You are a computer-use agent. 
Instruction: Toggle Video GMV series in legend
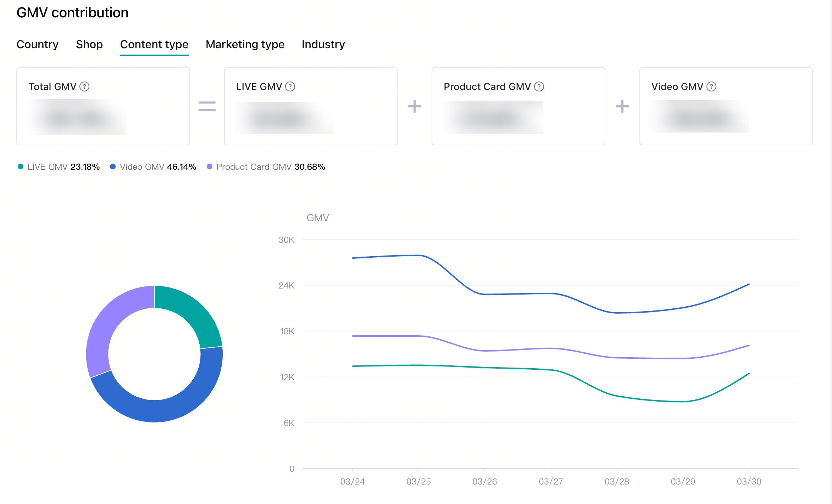point(142,167)
